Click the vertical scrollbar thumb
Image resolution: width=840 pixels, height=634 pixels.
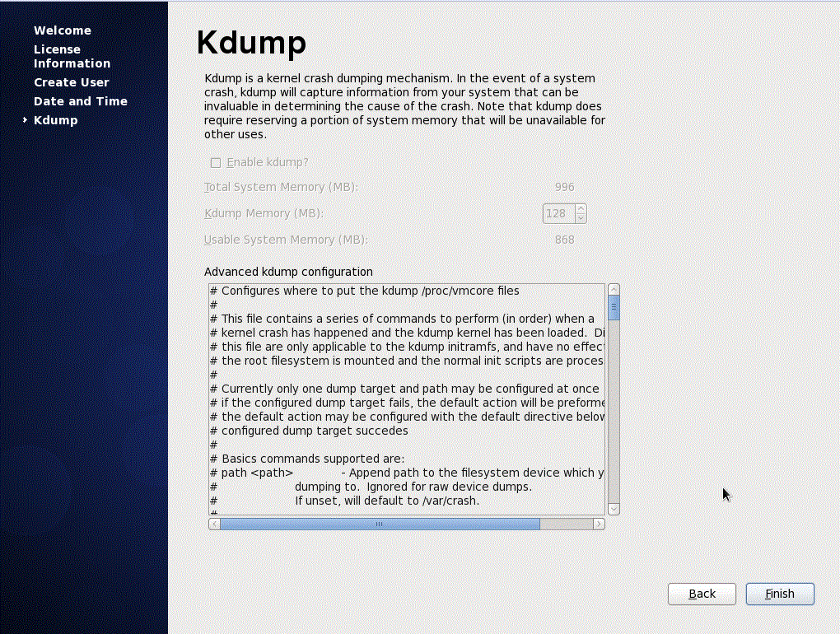tap(613, 308)
